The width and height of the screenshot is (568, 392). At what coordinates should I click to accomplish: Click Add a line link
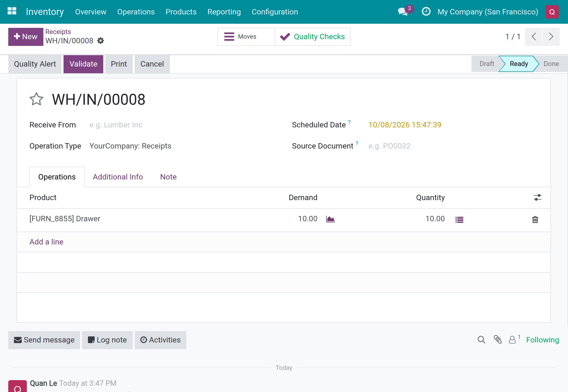pos(46,242)
